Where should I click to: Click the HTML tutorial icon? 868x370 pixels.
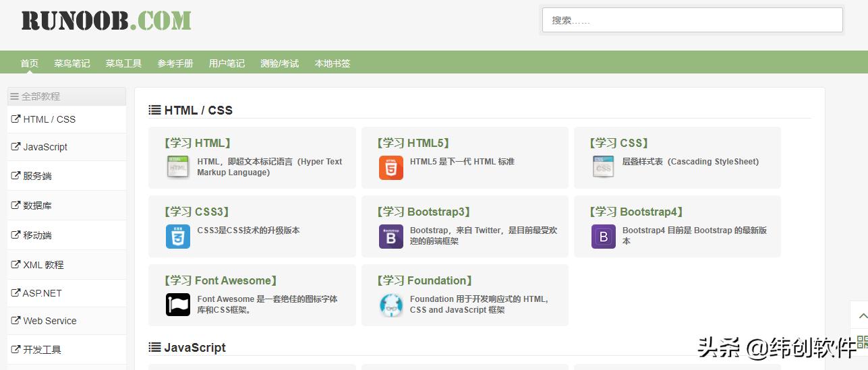(178, 166)
